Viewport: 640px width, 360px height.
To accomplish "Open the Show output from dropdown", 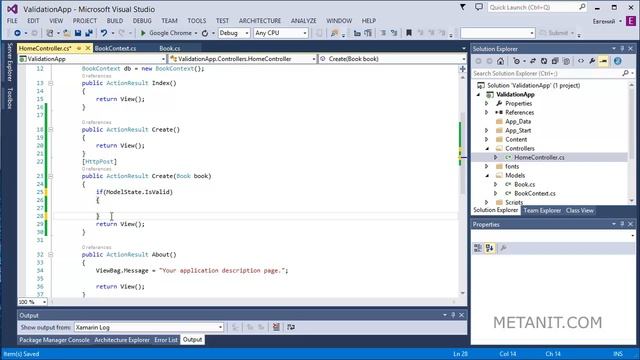I will point(149,327).
